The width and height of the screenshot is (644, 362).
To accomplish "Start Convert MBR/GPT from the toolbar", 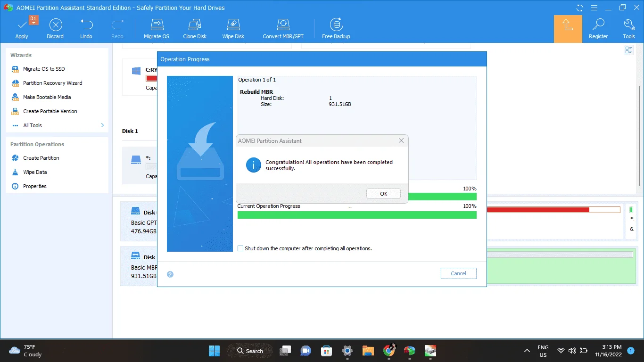I will (x=283, y=29).
